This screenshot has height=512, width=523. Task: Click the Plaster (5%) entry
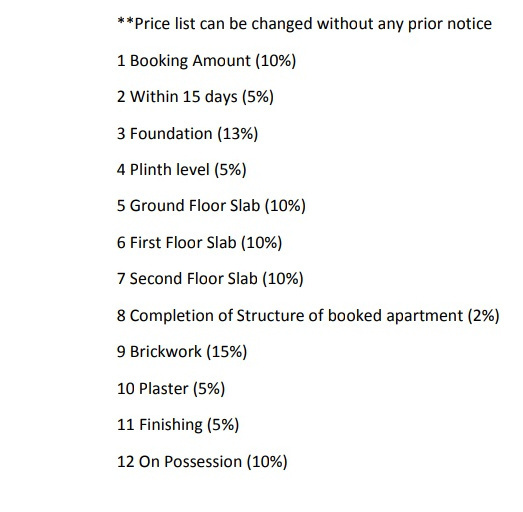[x=171, y=389]
